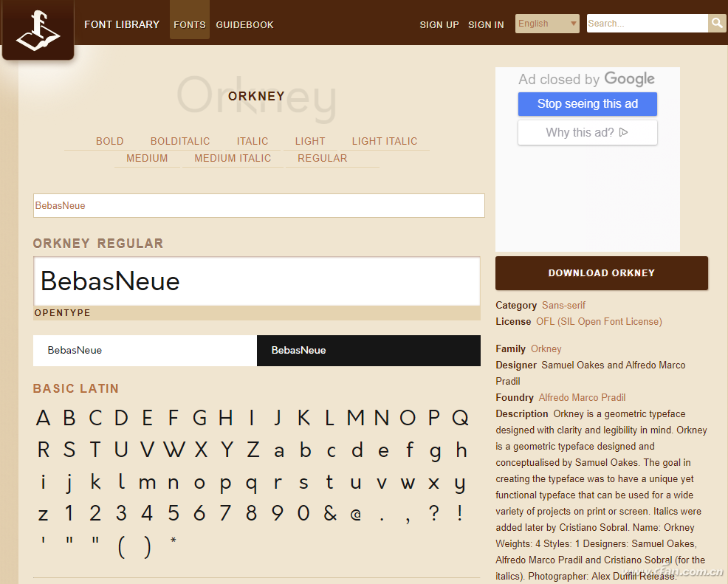Select the REGULAR font style
The image size is (728, 584).
coord(322,158)
